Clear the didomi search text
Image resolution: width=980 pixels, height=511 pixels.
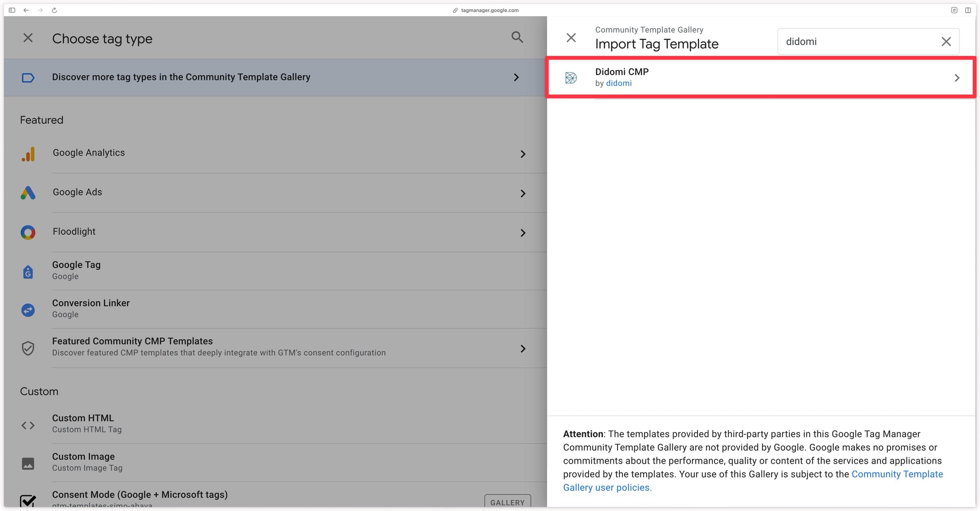946,41
